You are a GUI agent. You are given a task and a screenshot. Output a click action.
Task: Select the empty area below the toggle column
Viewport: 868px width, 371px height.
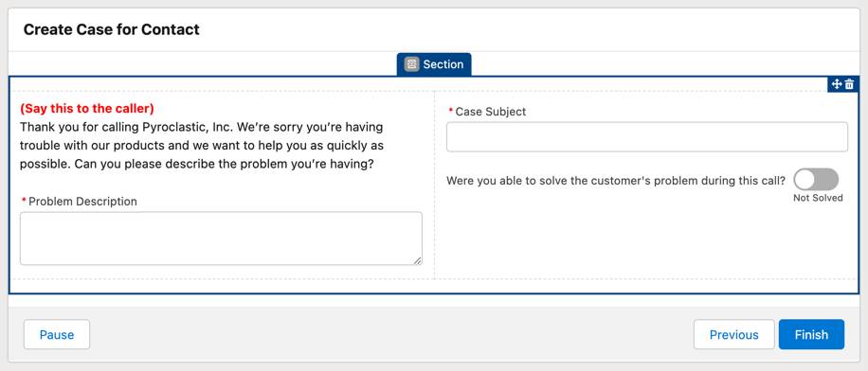pyautogui.click(x=646, y=240)
